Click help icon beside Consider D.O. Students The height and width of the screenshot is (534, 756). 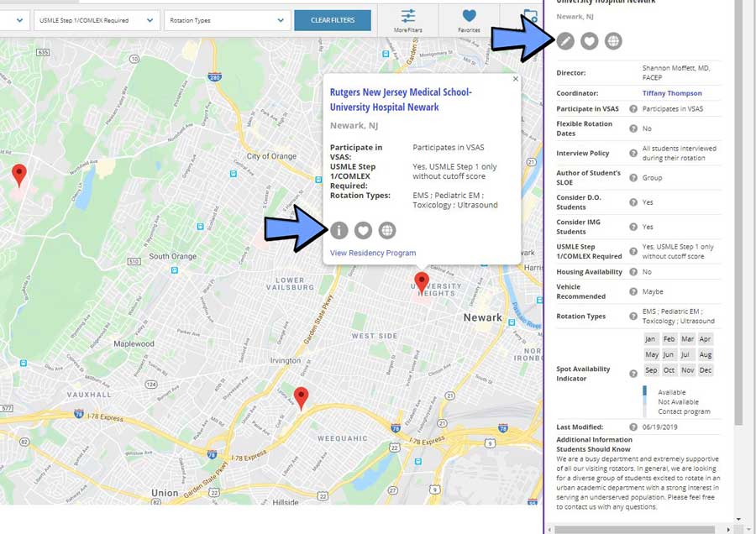pos(633,202)
